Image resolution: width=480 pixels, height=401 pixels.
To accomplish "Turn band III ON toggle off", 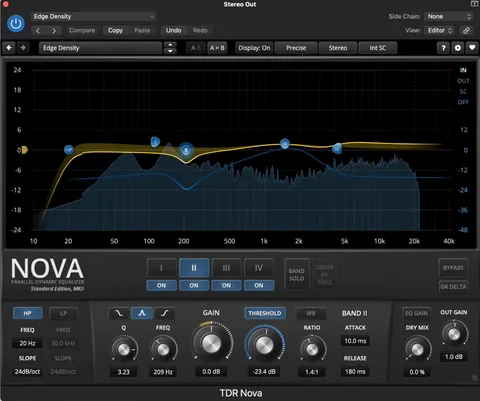I will click(x=226, y=286).
